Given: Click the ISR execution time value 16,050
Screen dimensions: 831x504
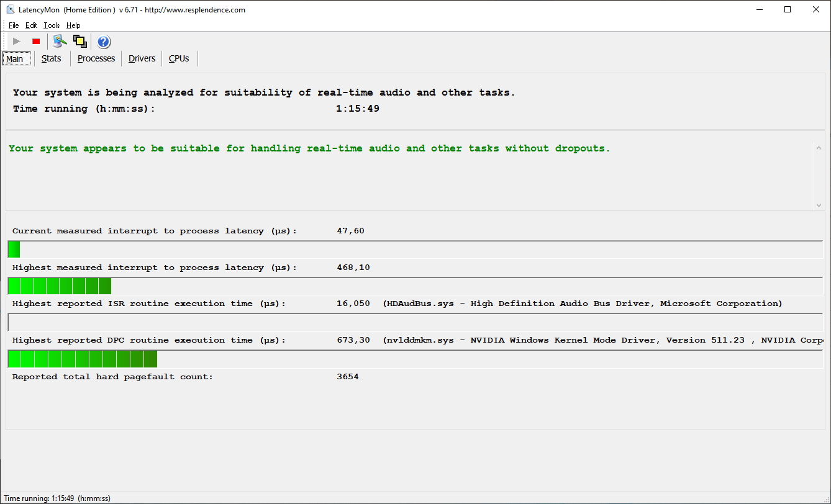Looking at the screenshot, I should 353,304.
